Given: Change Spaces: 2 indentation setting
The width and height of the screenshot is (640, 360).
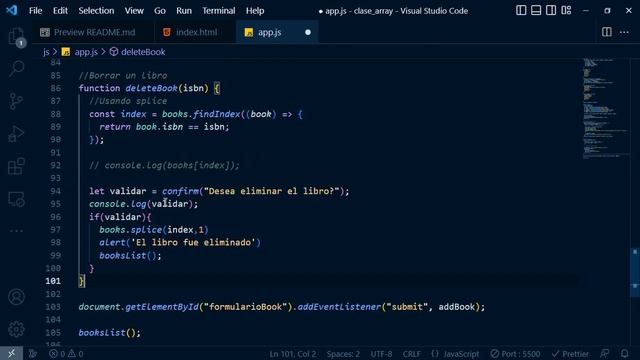Looking at the screenshot, I should point(343,353).
